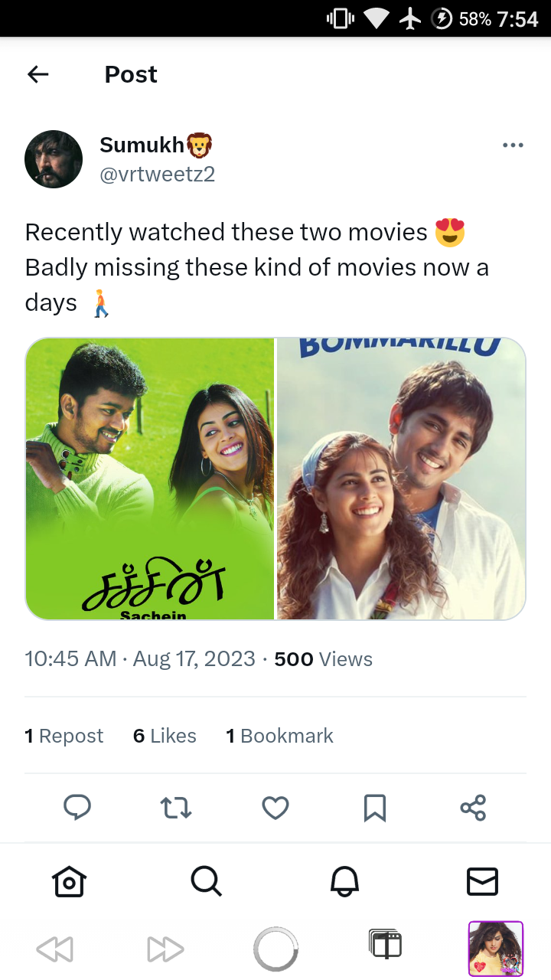Click the forward double-arrow browser icon
551x980 pixels.
tap(165, 949)
